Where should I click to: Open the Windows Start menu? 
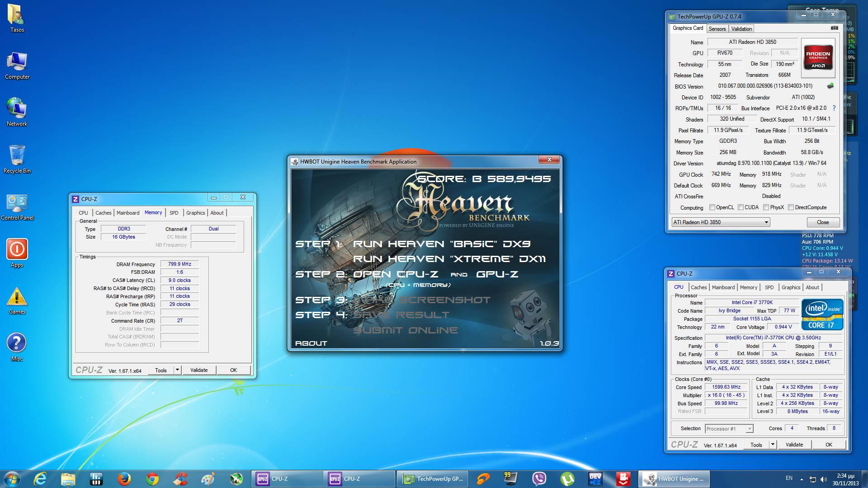point(12,479)
